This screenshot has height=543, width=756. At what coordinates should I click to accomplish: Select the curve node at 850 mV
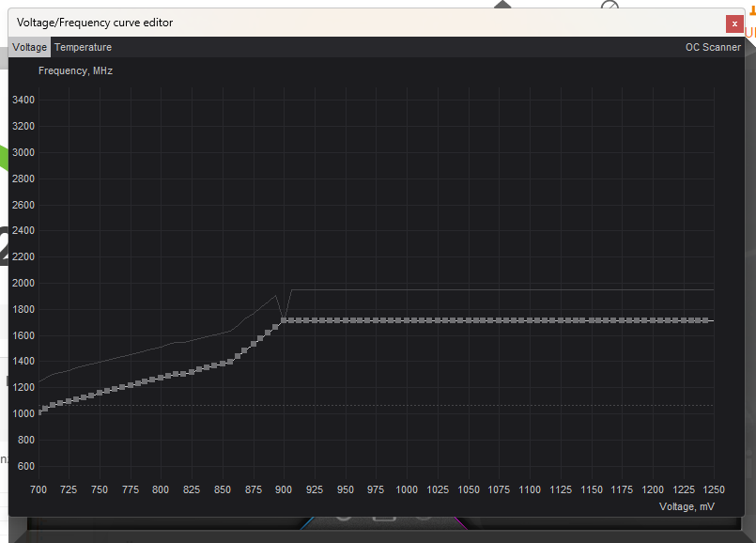tap(223, 362)
